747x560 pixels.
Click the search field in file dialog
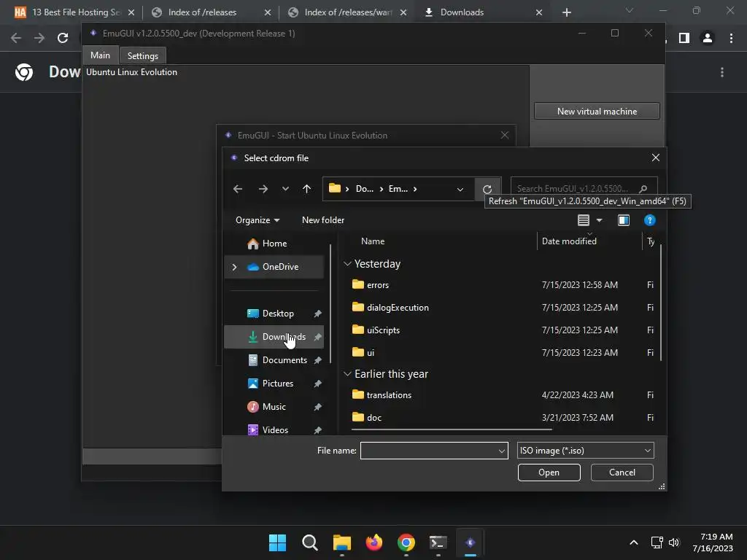[584, 189]
